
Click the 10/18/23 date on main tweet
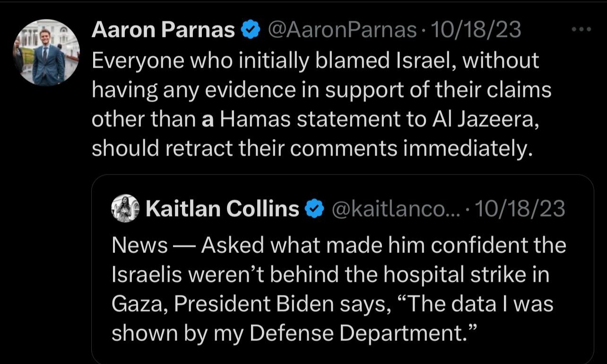[475, 30]
